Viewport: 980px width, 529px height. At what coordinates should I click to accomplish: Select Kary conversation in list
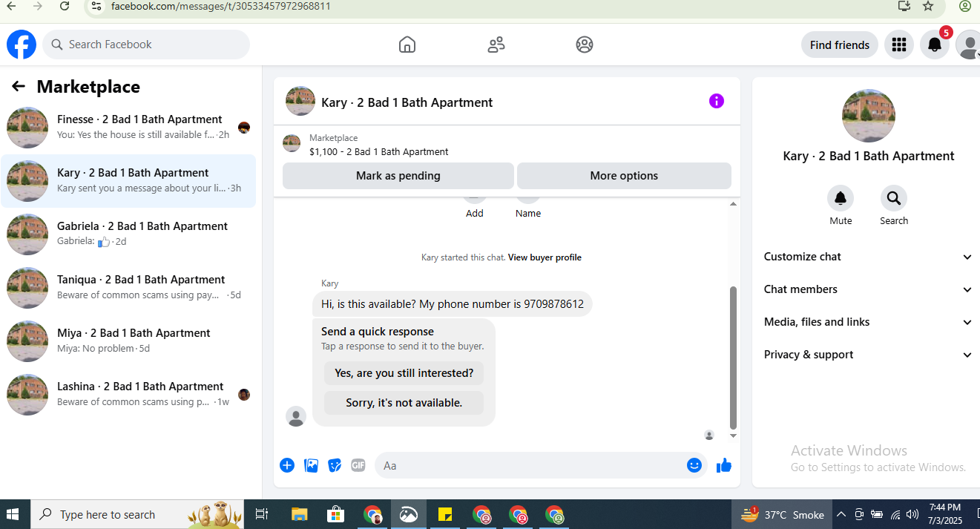(x=128, y=181)
